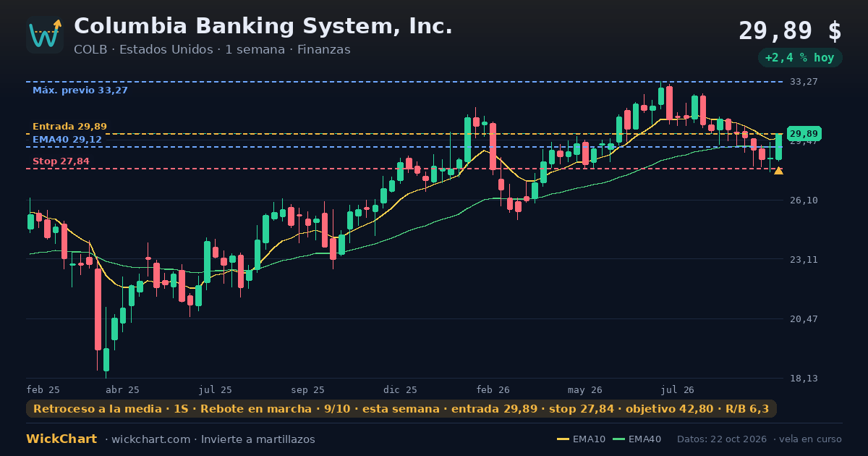
Task: Click the +2,4 % hoy badge
Action: pyautogui.click(x=800, y=58)
